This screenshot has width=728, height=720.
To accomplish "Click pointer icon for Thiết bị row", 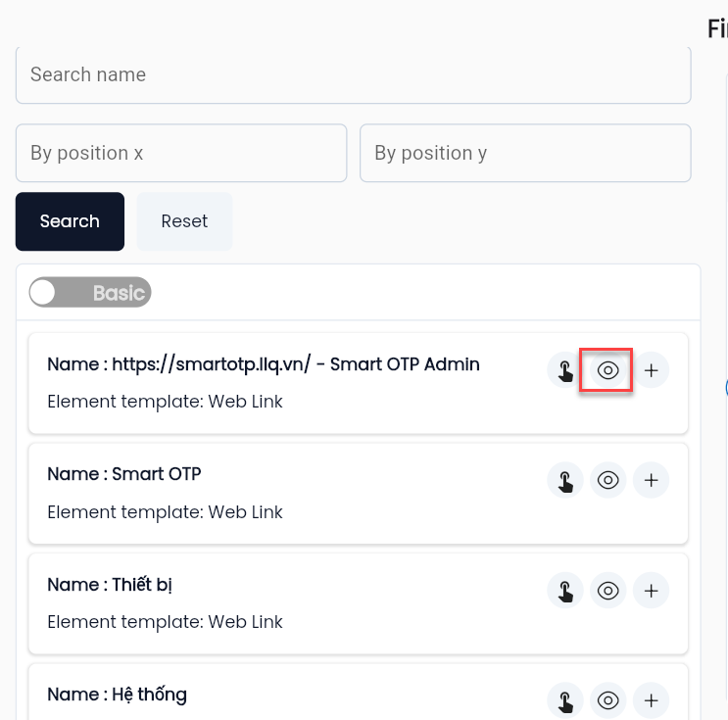I will click(565, 591).
